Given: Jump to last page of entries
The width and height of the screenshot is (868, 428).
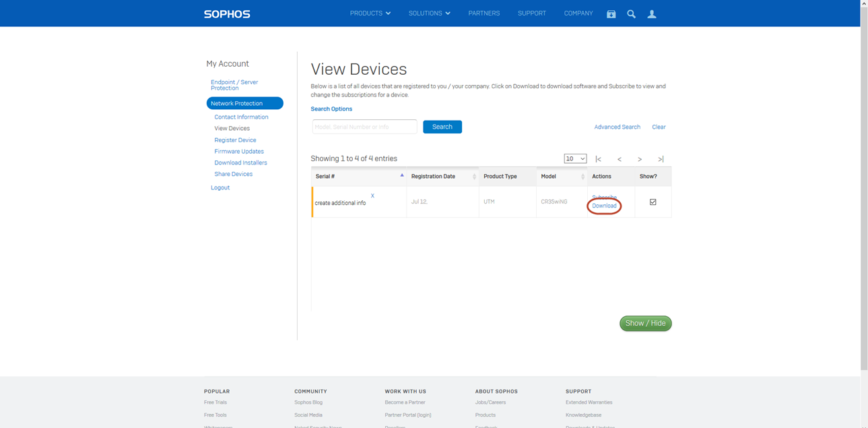Looking at the screenshot, I should click(x=661, y=159).
